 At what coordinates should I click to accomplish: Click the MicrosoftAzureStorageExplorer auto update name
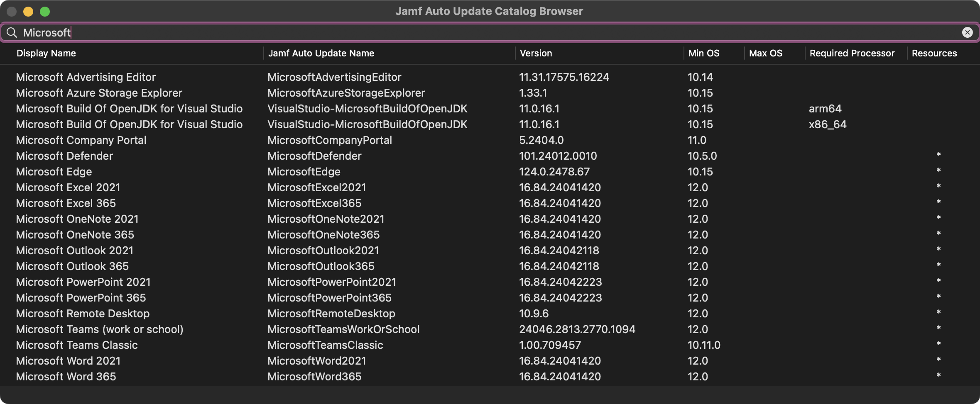pyautogui.click(x=346, y=93)
